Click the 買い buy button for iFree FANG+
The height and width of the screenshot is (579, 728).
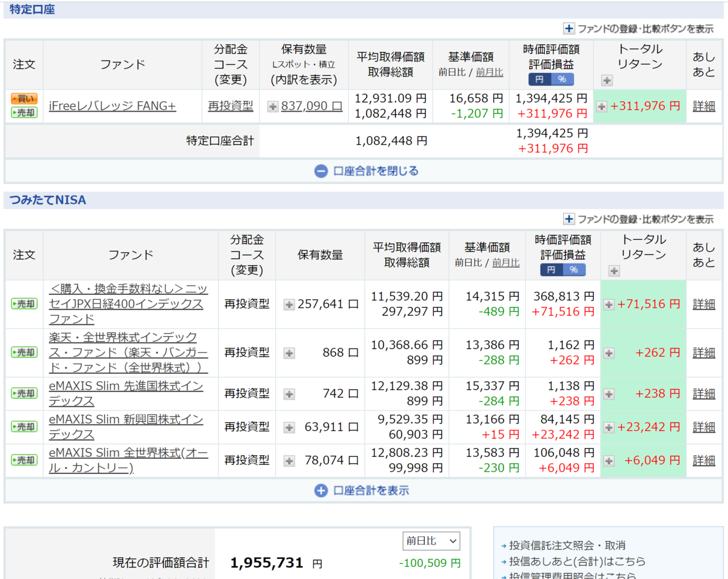tap(24, 99)
